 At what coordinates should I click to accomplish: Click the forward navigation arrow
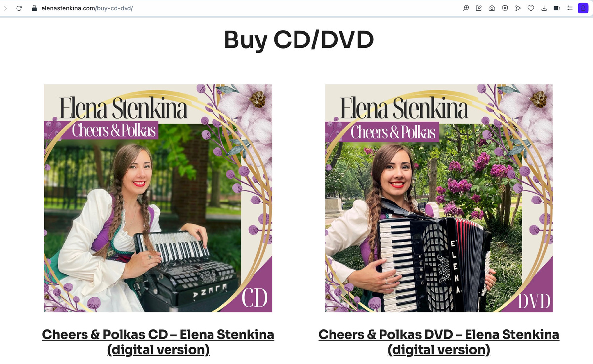[5, 8]
